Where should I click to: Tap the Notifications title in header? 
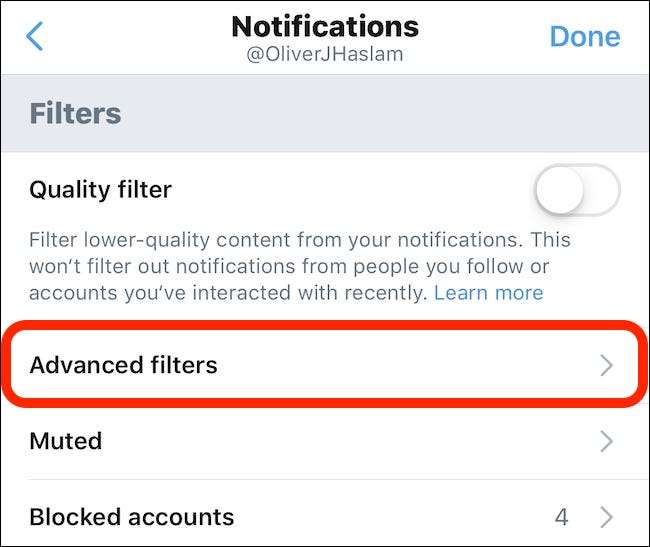coord(325,26)
